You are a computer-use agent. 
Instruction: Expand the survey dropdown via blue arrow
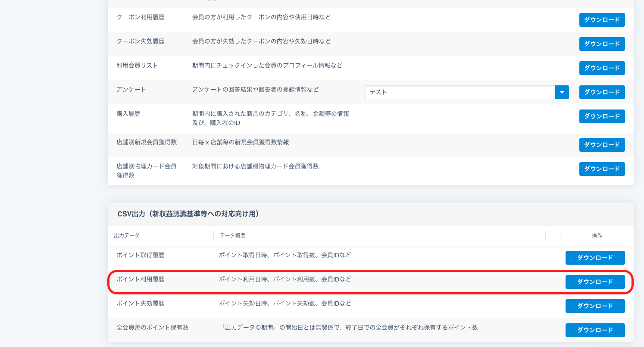[x=562, y=92]
